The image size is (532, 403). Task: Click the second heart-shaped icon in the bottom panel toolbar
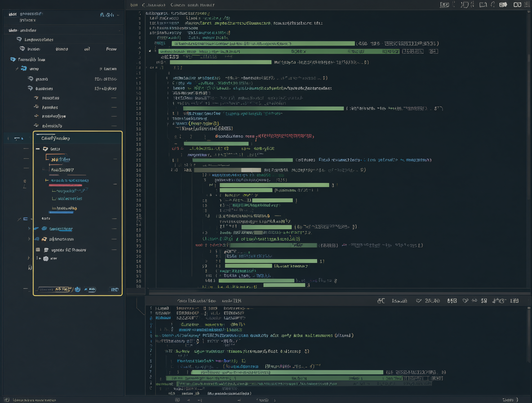(465, 301)
